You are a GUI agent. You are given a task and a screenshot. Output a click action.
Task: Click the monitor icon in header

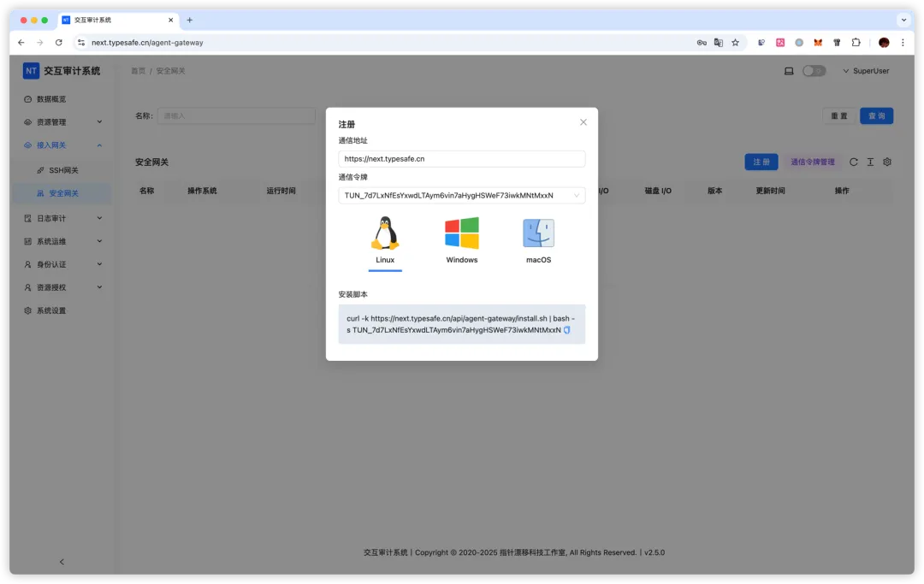(789, 71)
